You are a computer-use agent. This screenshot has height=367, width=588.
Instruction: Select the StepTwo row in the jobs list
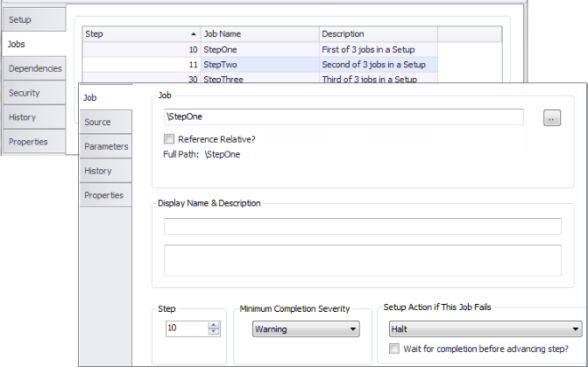coord(260,65)
